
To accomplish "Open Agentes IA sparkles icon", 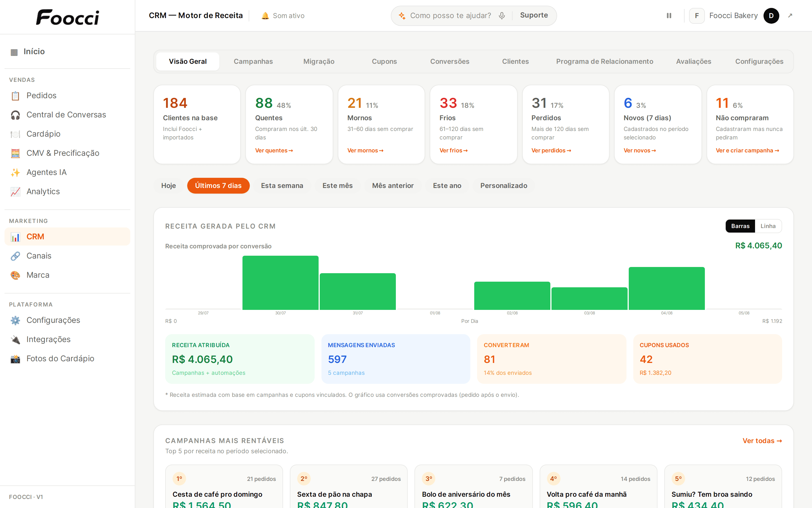I will (x=16, y=172).
